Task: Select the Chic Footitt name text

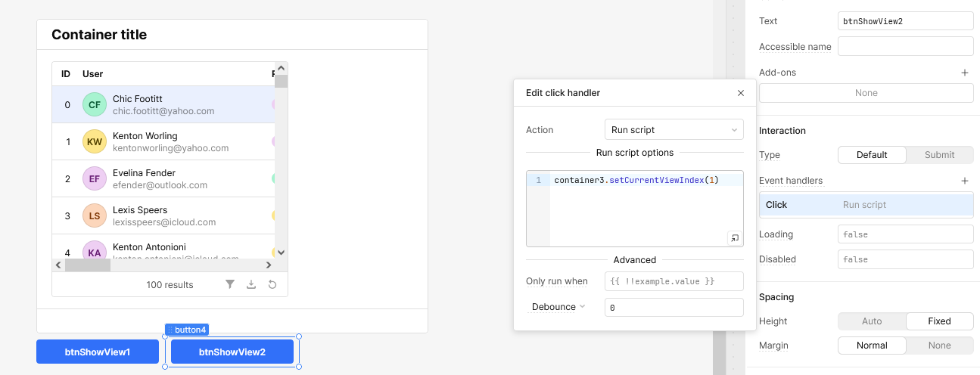Action: (x=138, y=99)
